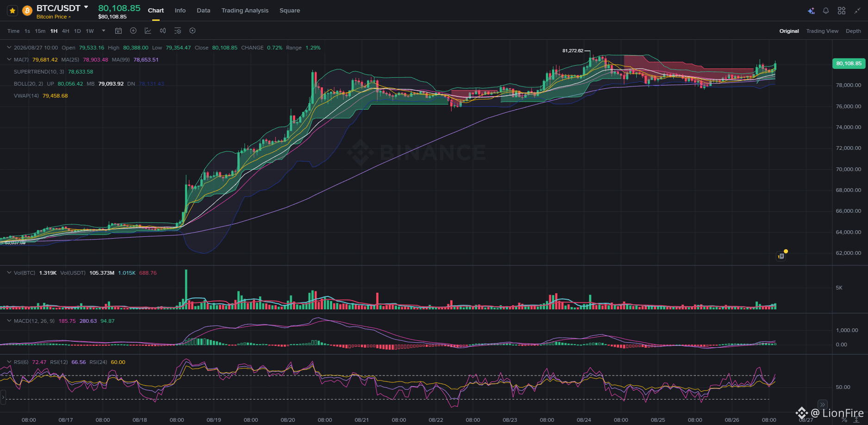Click the collapse chart arrows icon
The image size is (868, 425).
coord(857,11)
